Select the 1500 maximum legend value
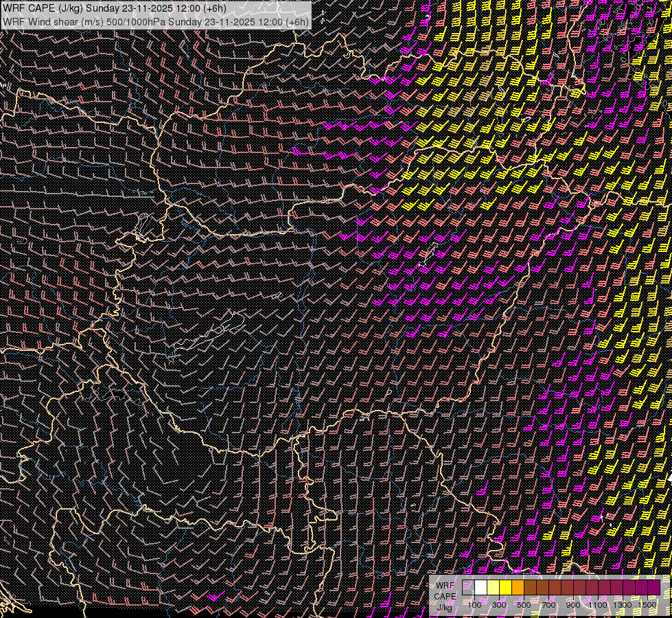The width and height of the screenshot is (672, 618). click(x=648, y=605)
